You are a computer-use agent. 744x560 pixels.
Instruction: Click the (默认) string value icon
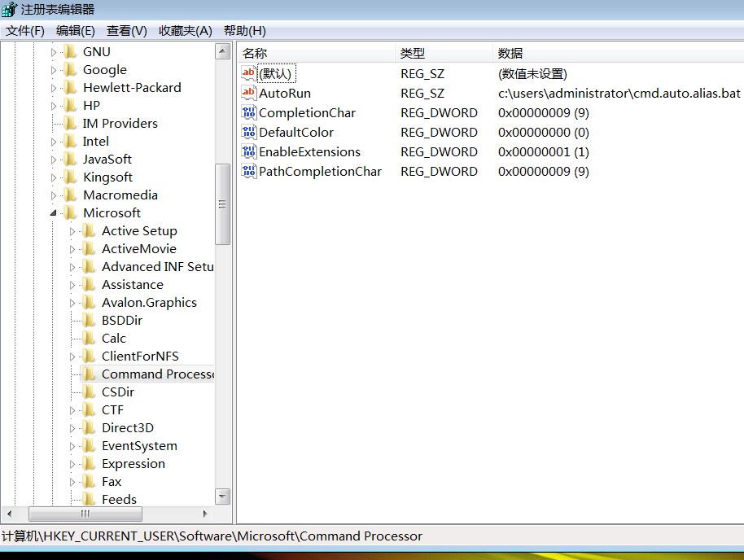click(249, 73)
